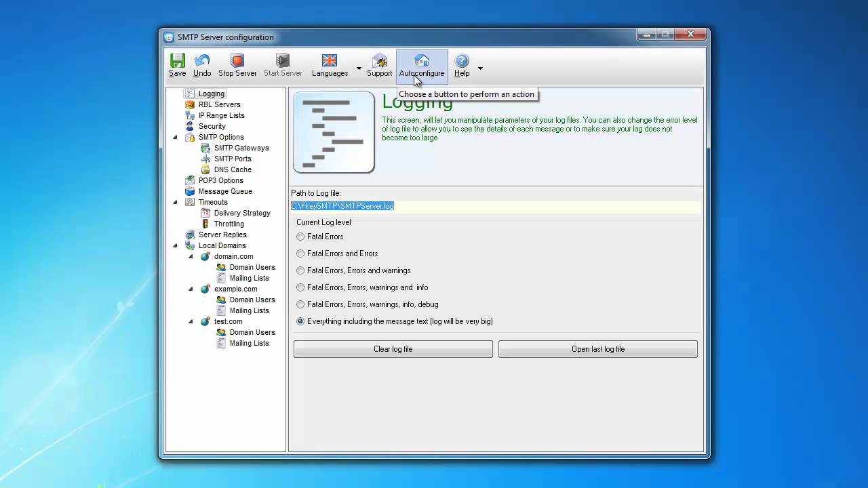Select Domain Users under example.com

point(252,300)
